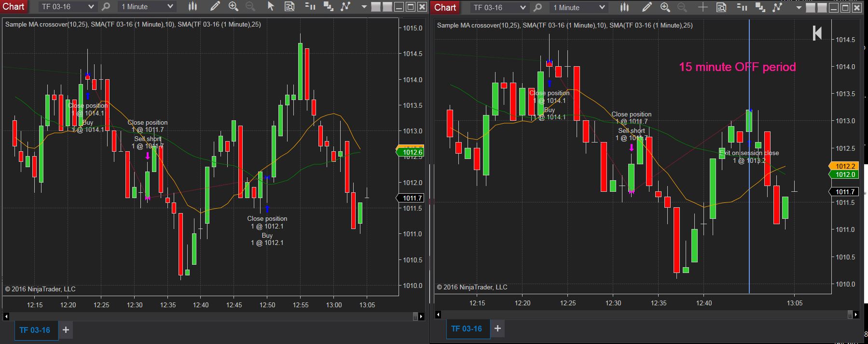Add new tab with plus in left chart
This screenshot has width=868, height=344.
click(66, 330)
